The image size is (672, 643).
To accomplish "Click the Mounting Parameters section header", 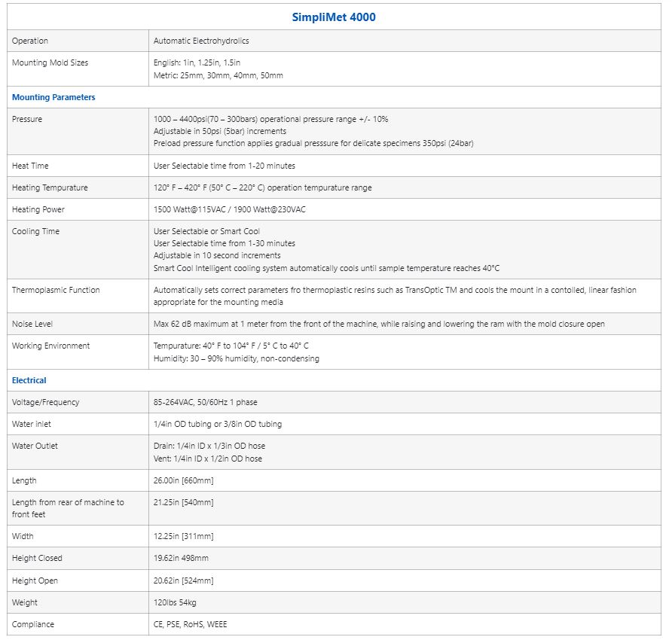I will [53, 97].
